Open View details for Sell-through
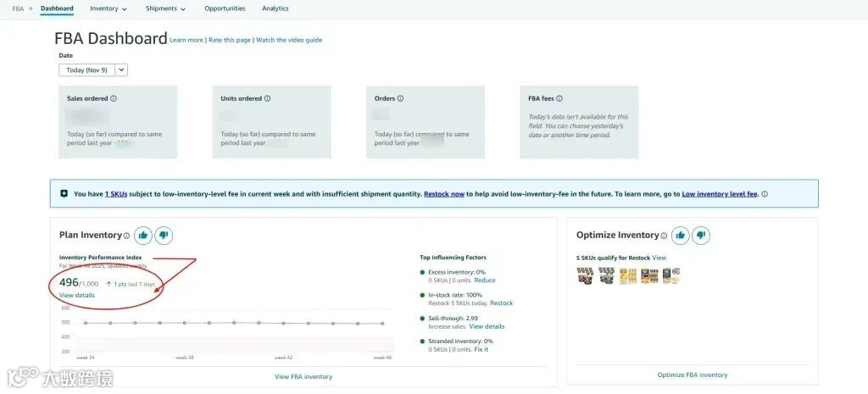The width and height of the screenshot is (868, 394). click(487, 326)
